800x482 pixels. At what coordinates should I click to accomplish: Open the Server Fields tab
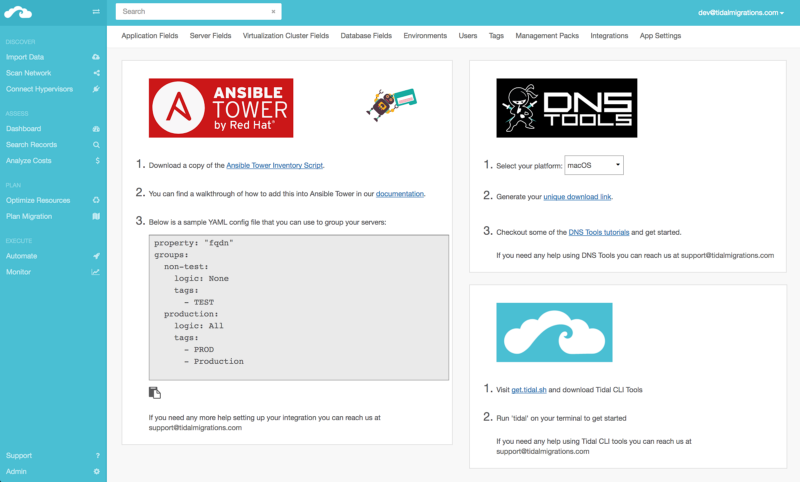point(210,36)
